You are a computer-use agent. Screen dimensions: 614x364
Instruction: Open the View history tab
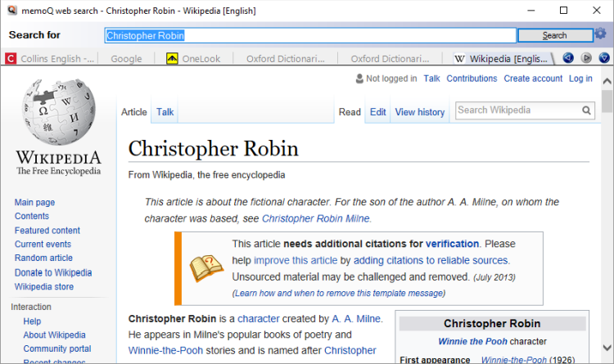click(x=420, y=112)
